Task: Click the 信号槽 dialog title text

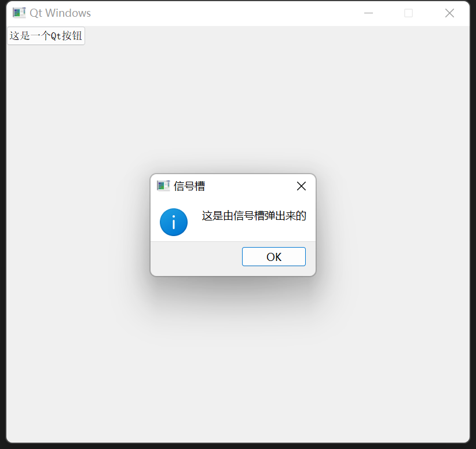Action: point(189,186)
